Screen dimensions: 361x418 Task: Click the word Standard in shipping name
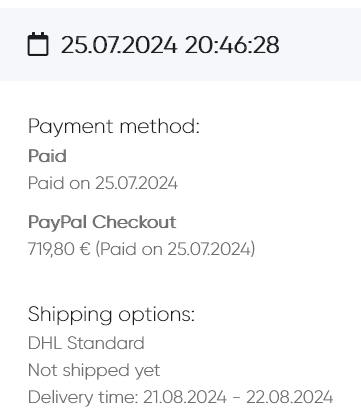106,343
